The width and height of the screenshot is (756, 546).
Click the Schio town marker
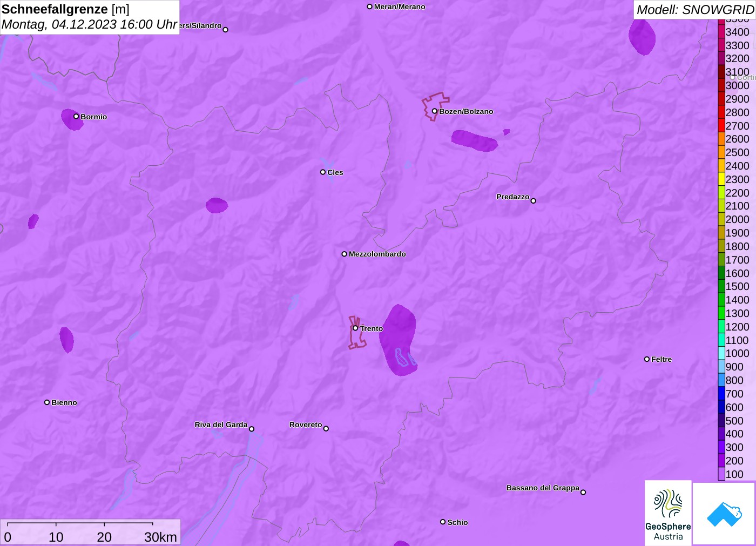pyautogui.click(x=443, y=522)
